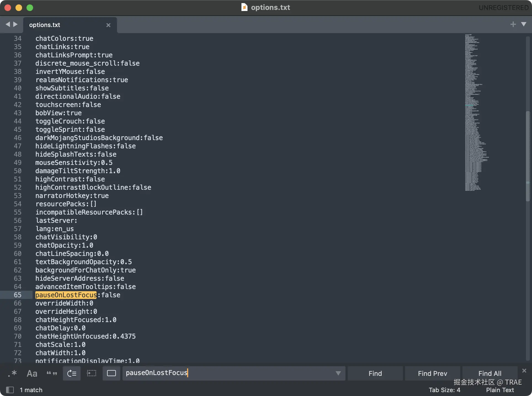The width and height of the screenshot is (532, 396).
Task: Click the line resourcePacks:[]
Action: click(66, 204)
